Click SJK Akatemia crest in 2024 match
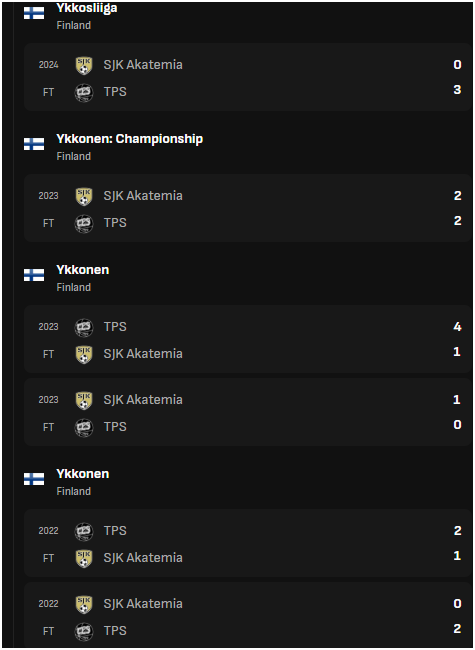Image resolution: width=475 pixels, height=650 pixels. pos(84,65)
